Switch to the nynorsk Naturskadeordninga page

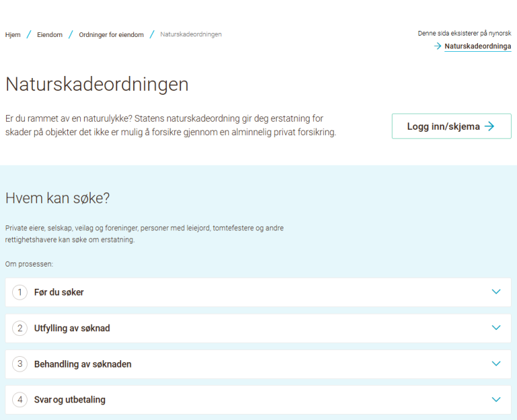(477, 46)
